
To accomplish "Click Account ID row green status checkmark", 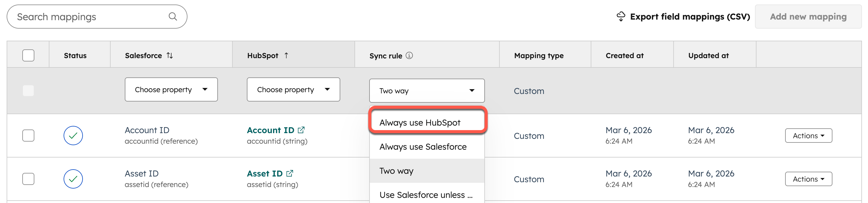I will coord(73,135).
